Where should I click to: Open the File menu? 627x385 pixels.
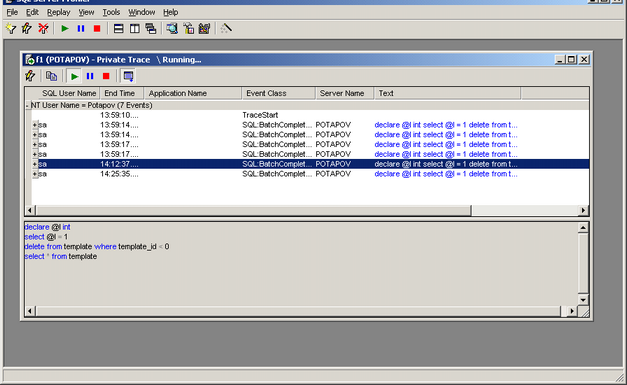pyautogui.click(x=12, y=12)
